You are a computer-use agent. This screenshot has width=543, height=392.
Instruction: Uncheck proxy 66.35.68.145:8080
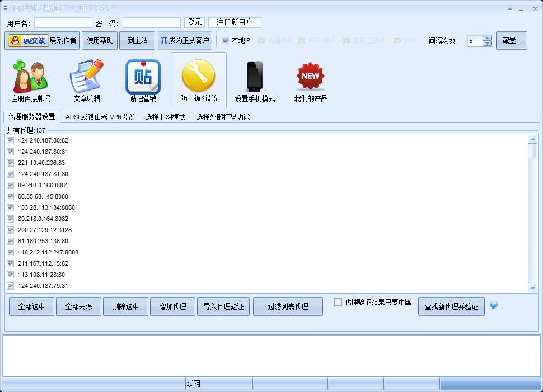tap(11, 196)
